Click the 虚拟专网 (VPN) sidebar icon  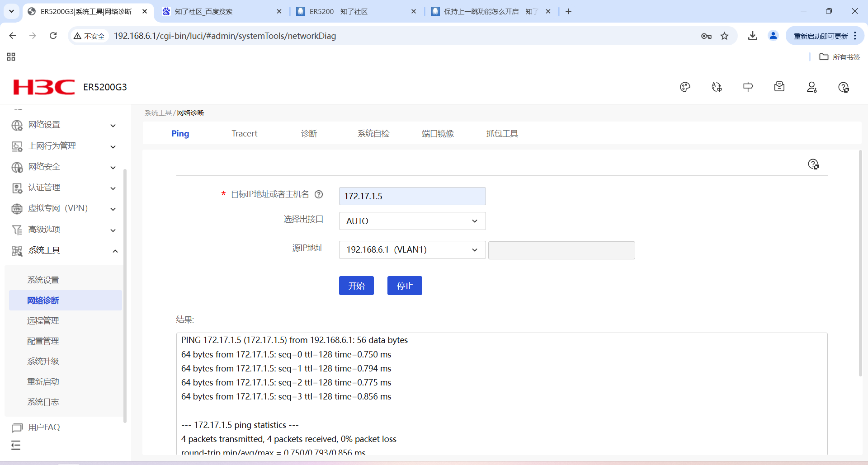point(17,209)
